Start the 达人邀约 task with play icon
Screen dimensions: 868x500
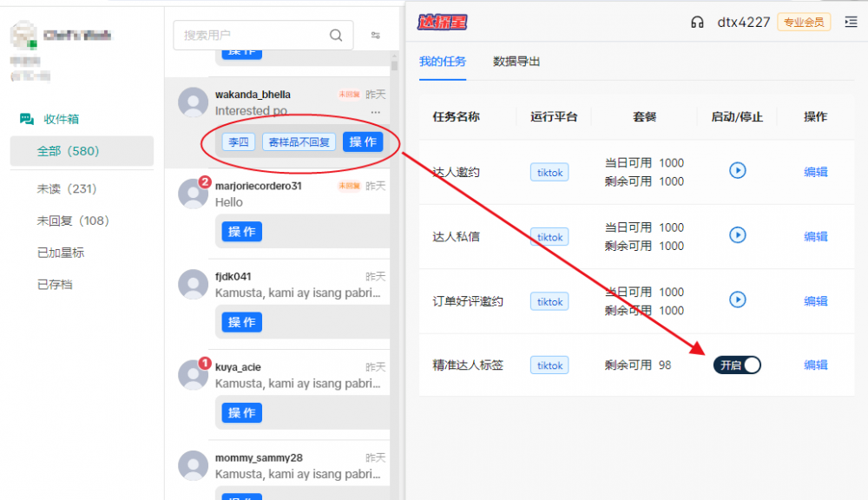[x=737, y=171]
